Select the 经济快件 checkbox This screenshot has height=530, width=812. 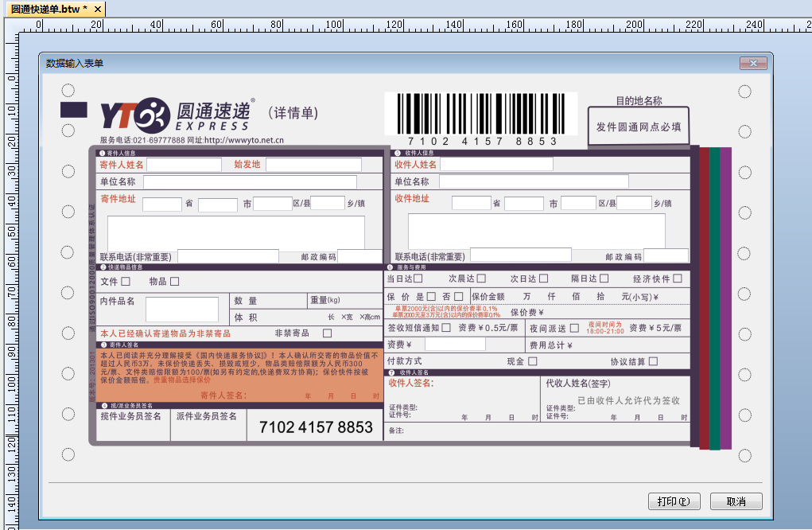pos(676,279)
